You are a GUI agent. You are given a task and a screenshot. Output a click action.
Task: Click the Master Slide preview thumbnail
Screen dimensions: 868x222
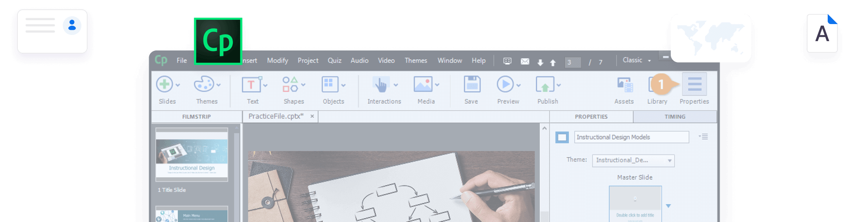[x=635, y=204]
